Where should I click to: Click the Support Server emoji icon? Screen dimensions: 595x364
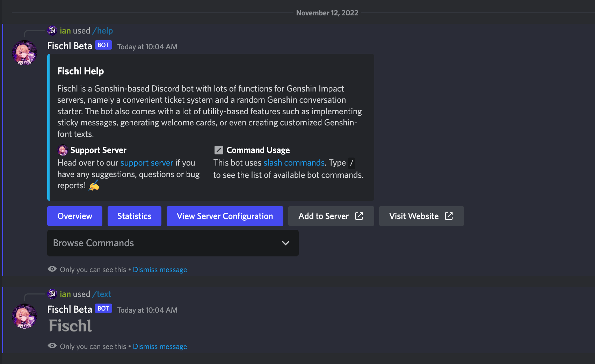63,150
